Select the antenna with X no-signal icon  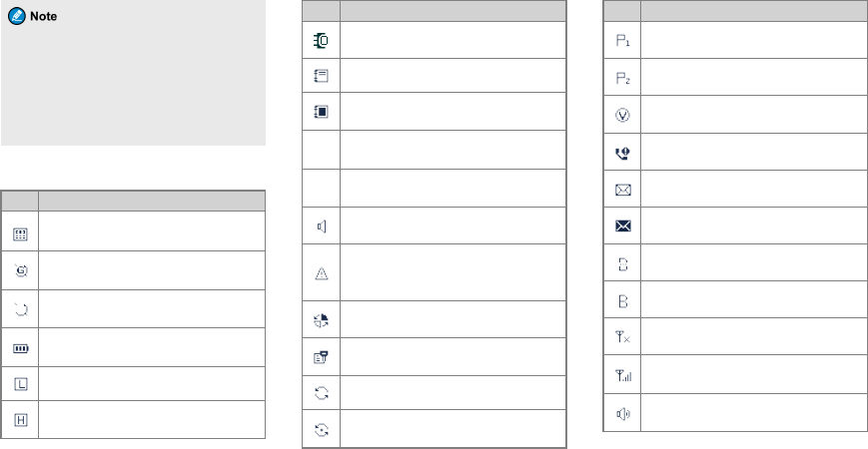(622, 337)
